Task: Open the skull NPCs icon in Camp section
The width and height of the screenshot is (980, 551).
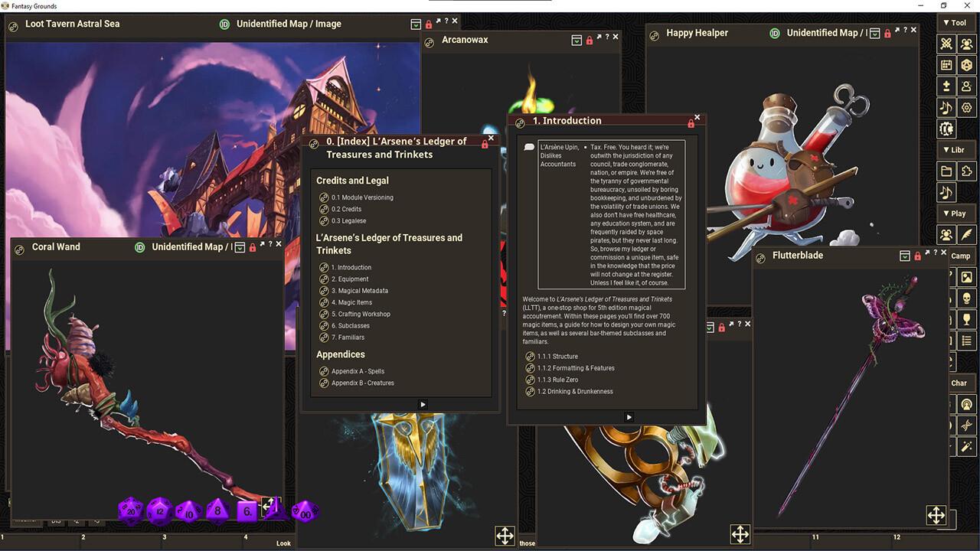Action: pyautogui.click(x=967, y=298)
